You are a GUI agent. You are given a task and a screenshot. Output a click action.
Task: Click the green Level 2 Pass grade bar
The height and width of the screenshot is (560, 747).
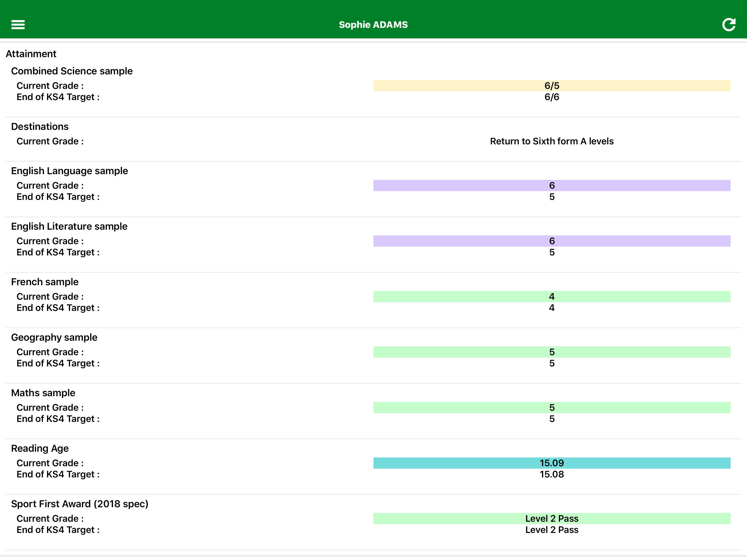[552, 518]
